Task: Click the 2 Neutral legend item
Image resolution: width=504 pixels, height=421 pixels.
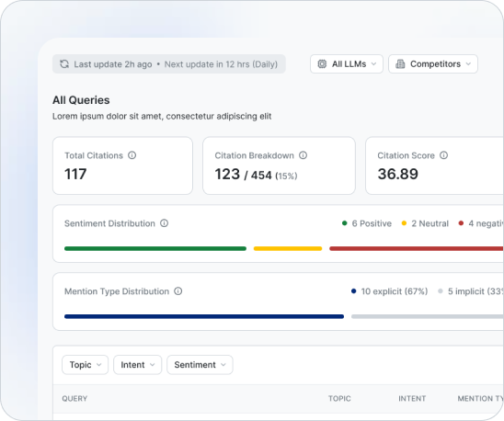Action: point(425,223)
